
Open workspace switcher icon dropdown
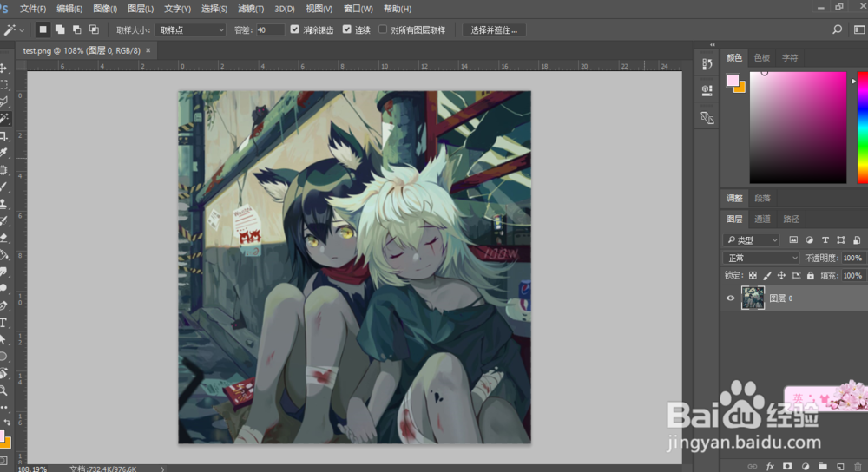(859, 29)
